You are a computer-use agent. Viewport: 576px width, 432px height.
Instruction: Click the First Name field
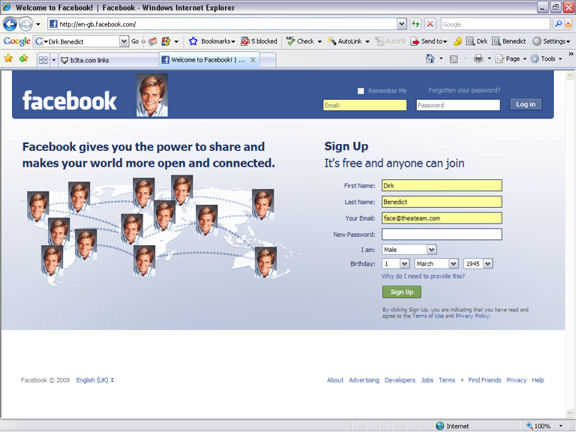(x=442, y=186)
